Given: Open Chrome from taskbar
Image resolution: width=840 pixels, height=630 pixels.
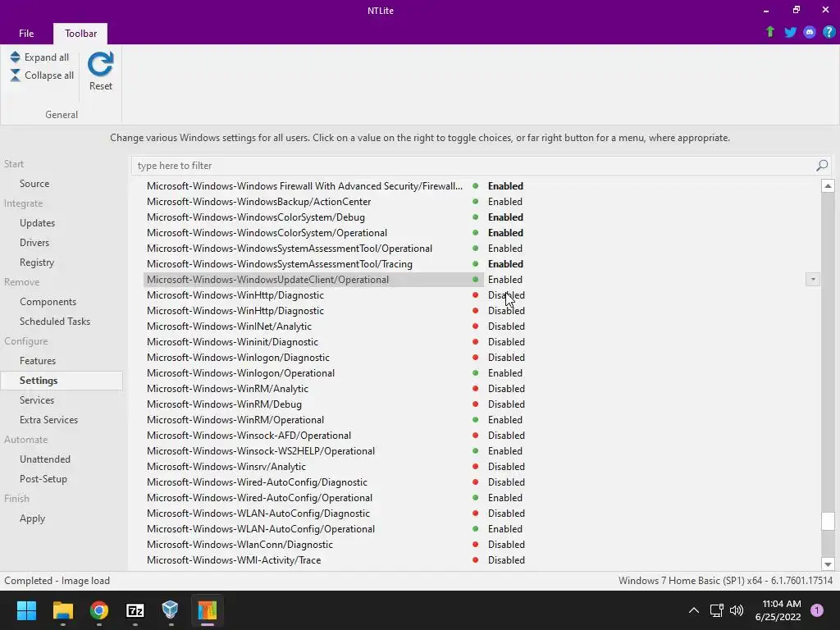Looking at the screenshot, I should coord(99,610).
